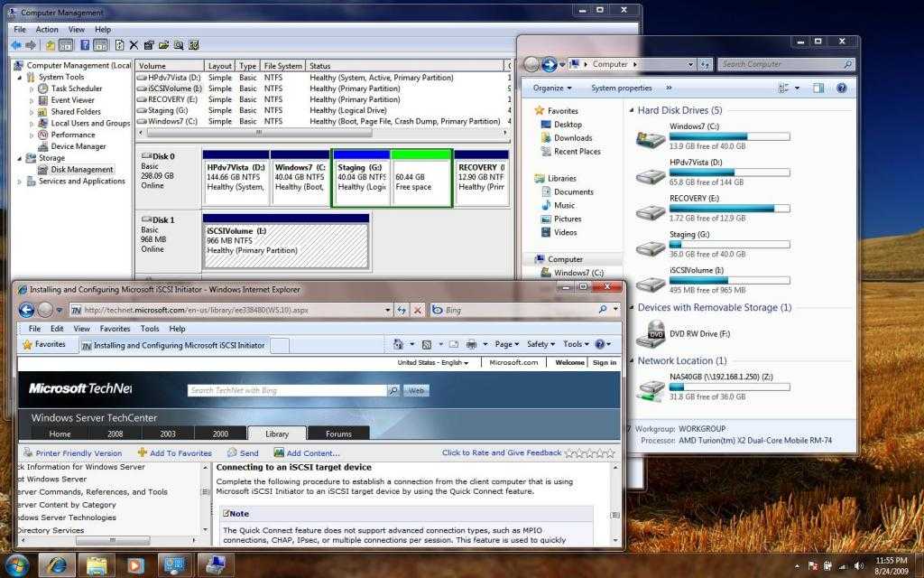Open the DVD RW Drive (F:)

click(x=650, y=335)
